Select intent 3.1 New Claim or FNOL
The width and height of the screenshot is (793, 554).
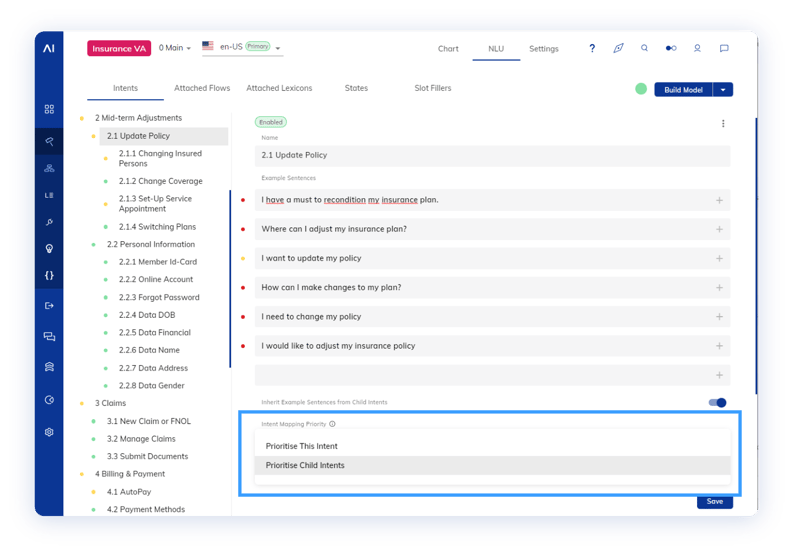pyautogui.click(x=149, y=421)
